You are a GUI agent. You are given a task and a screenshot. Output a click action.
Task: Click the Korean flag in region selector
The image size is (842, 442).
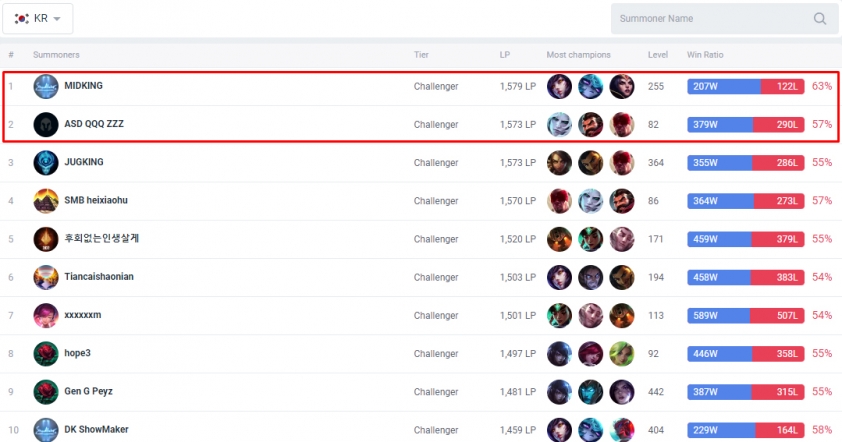point(21,18)
